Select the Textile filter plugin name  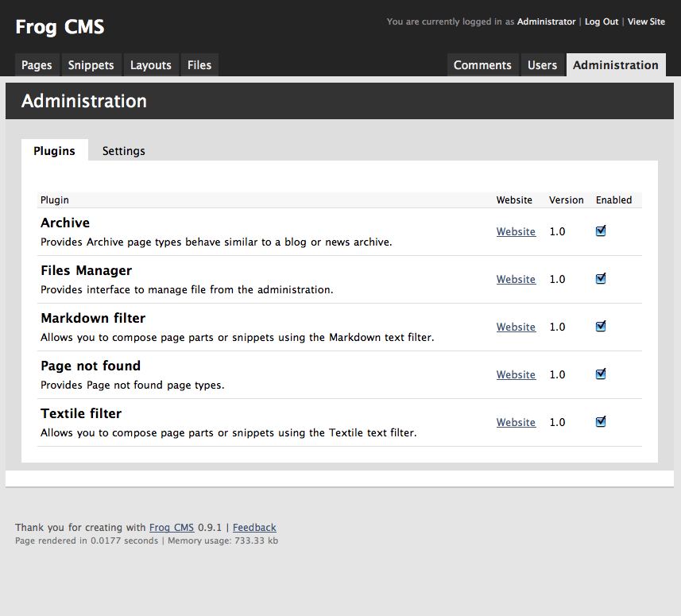[81, 413]
